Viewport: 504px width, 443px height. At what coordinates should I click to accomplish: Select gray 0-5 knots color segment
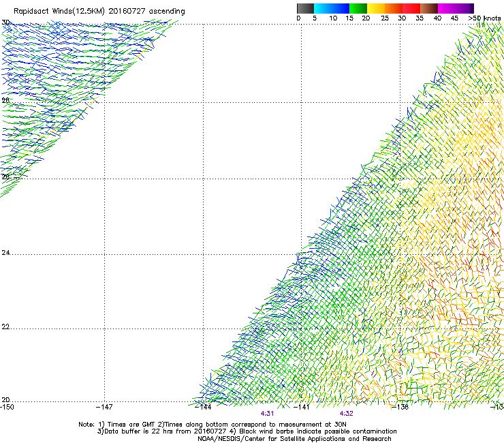click(305, 8)
